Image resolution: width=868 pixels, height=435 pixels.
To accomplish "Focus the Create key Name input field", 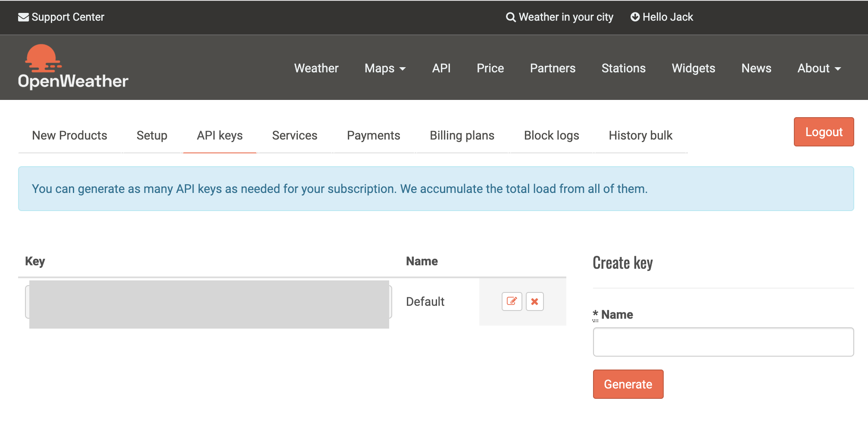I will pyautogui.click(x=723, y=342).
